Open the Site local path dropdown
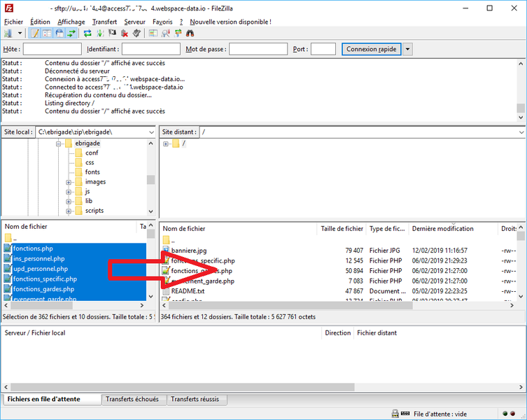Image resolution: width=527 pixels, height=420 pixels. pyautogui.click(x=151, y=132)
